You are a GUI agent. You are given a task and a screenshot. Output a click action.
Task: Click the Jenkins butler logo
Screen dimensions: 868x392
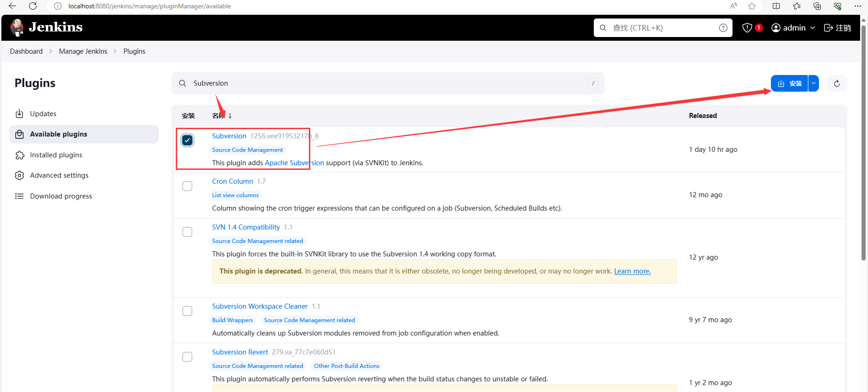(x=17, y=28)
